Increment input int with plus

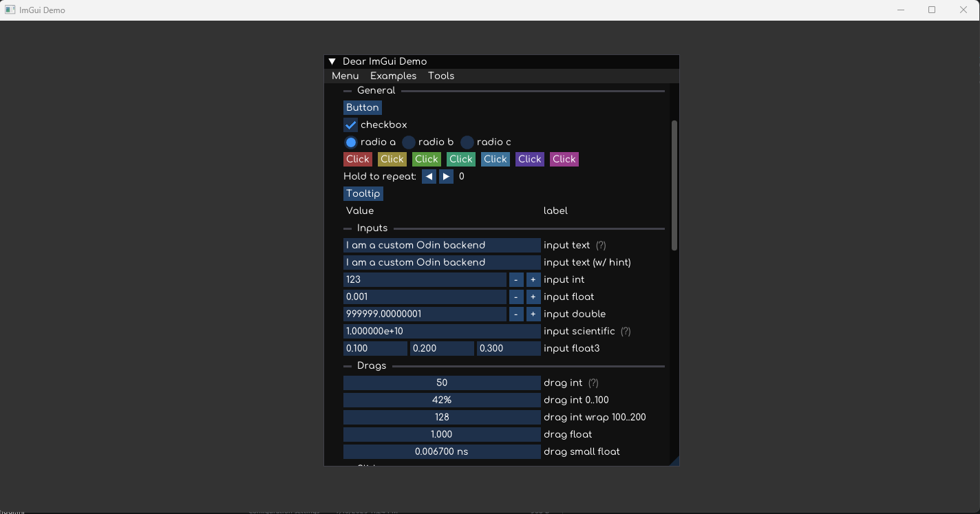pyautogui.click(x=533, y=279)
